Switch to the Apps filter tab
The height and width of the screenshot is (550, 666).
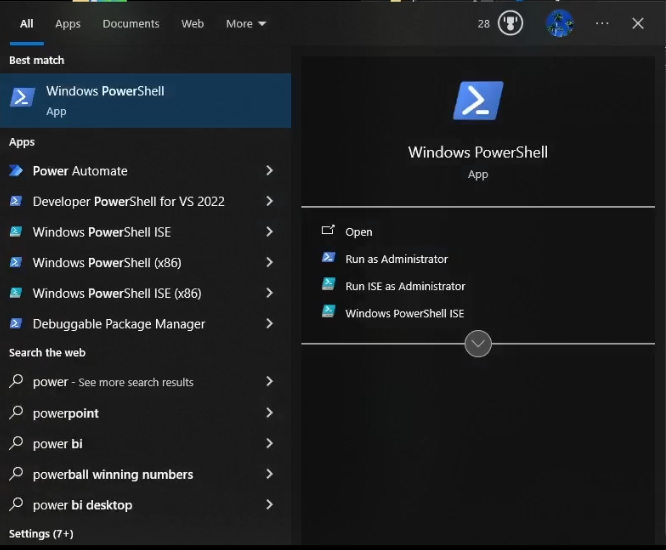pyautogui.click(x=68, y=24)
